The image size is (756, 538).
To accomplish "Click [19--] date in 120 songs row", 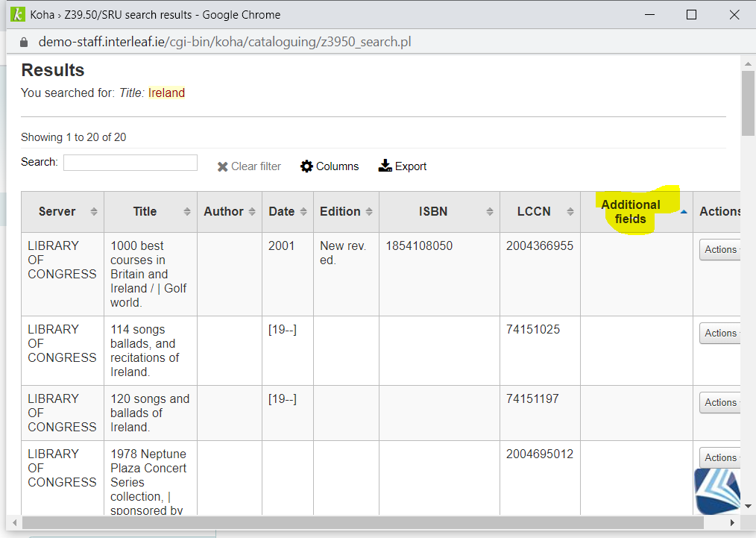I will [283, 399].
